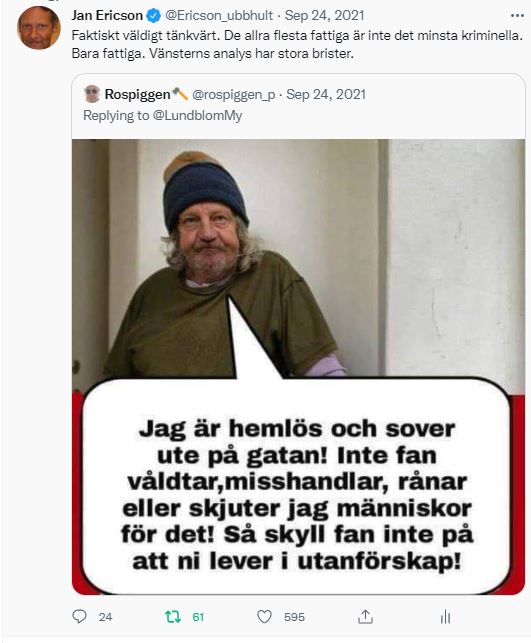Viewport: 531px width, 643px height.
Task: Open the homeless man meme image
Action: coord(299,367)
